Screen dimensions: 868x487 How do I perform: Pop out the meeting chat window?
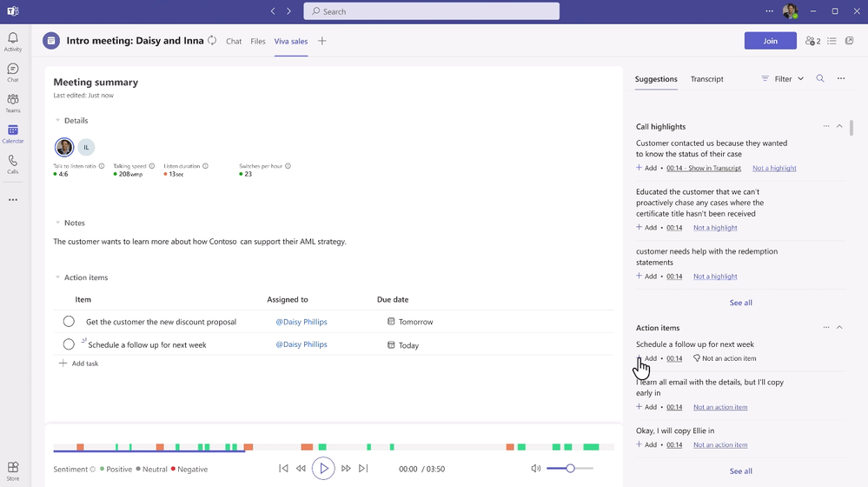tap(849, 41)
